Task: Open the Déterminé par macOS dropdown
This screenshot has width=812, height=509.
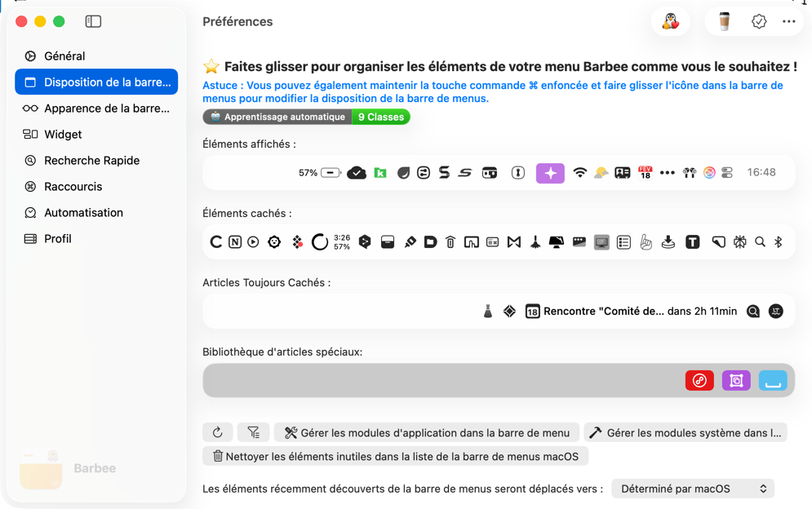Action: click(693, 489)
